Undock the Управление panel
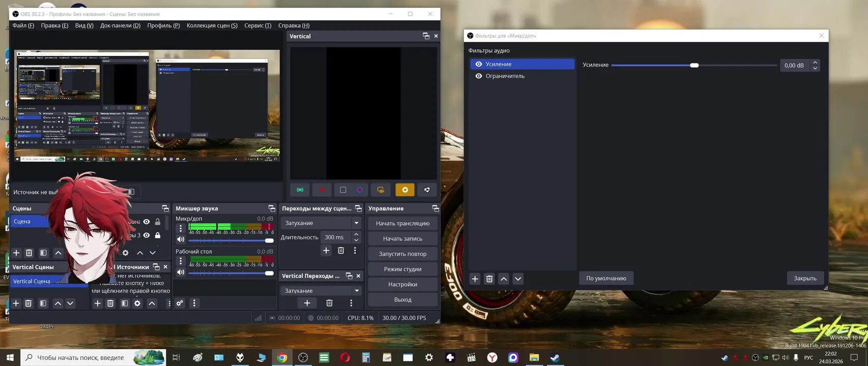 click(x=436, y=208)
